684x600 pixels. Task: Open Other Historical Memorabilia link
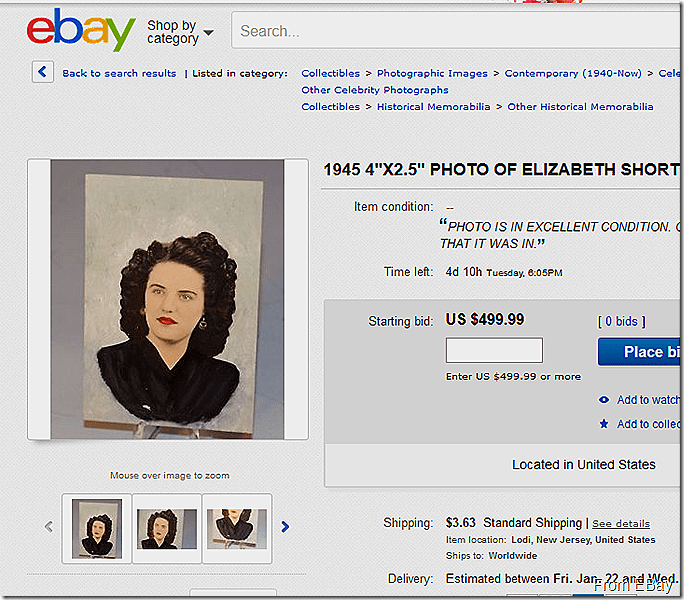click(580, 107)
